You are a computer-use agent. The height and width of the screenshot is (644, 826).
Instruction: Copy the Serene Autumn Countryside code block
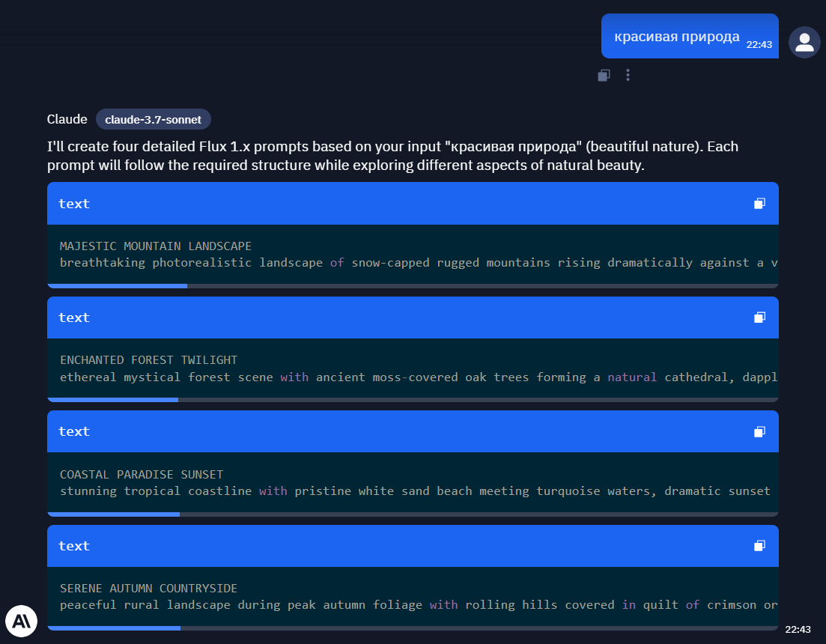tap(759, 546)
